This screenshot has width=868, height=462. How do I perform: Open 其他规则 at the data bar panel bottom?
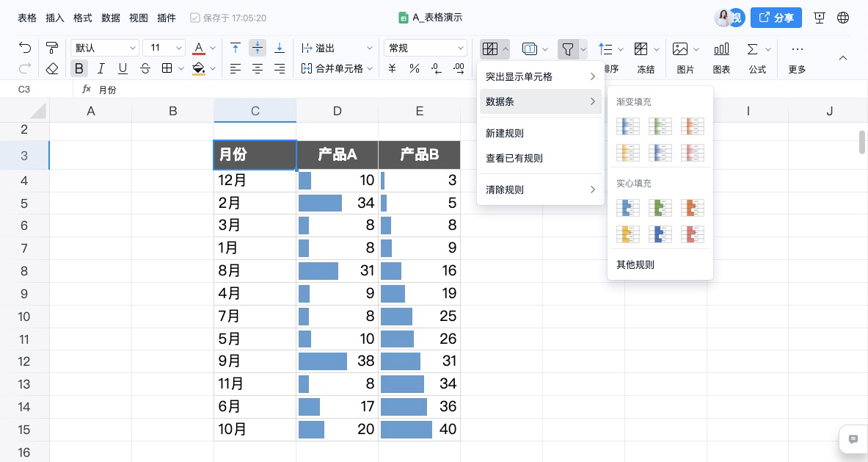click(635, 264)
